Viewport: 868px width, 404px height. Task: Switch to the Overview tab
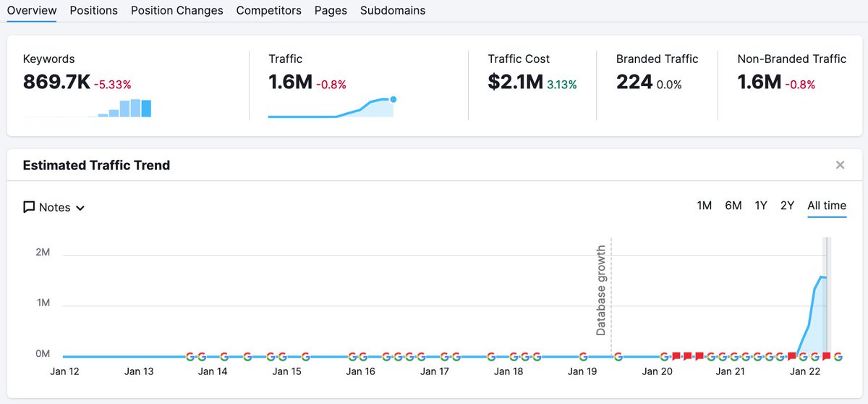32,10
